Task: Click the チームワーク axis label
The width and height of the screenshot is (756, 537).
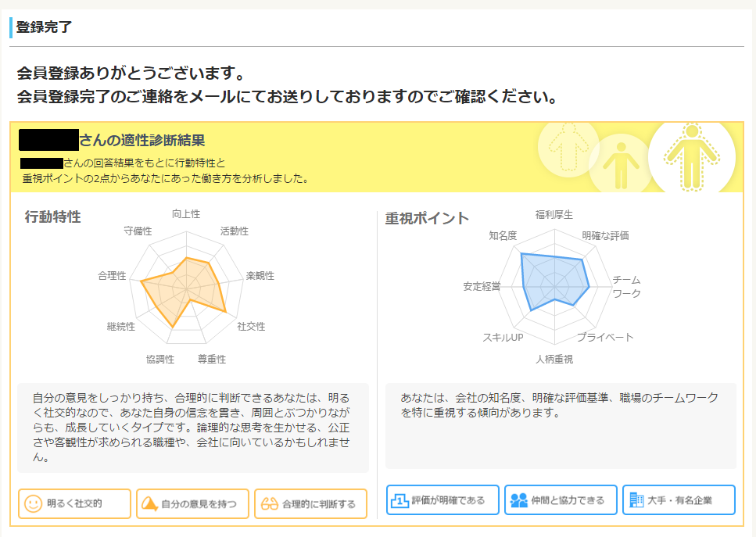Action: [x=627, y=287]
